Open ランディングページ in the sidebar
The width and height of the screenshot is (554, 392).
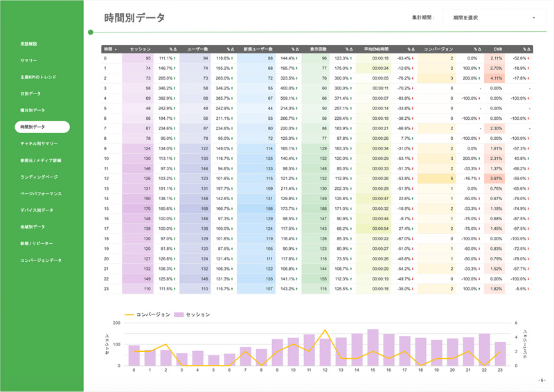[x=39, y=177]
